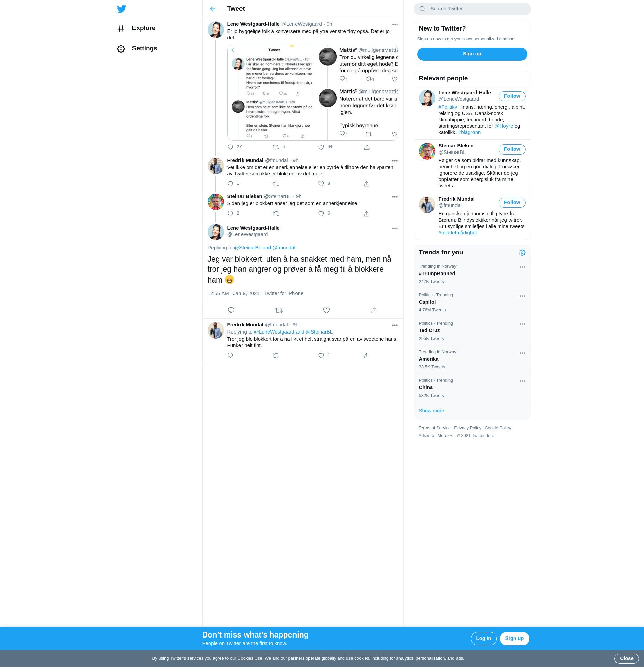
Task: Open Cookie Policy footer link
Action: click(x=497, y=428)
